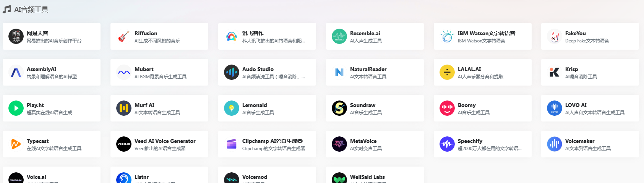Click the Audo Studio dark icon
The width and height of the screenshot is (644, 183).
[232, 72]
